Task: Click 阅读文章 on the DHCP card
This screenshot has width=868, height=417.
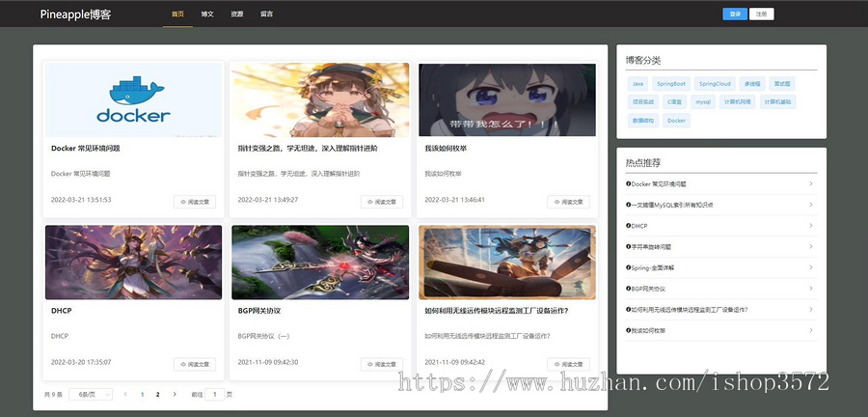Action: pyautogui.click(x=195, y=364)
